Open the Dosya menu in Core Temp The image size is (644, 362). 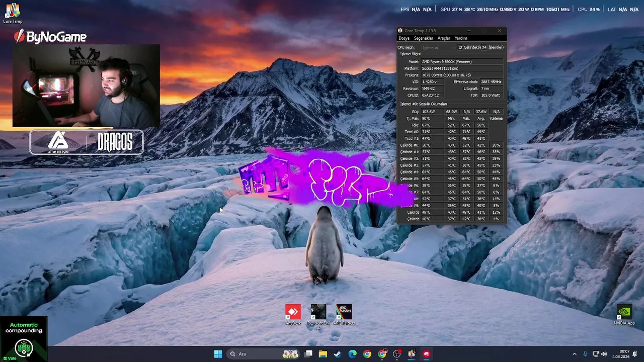(404, 38)
